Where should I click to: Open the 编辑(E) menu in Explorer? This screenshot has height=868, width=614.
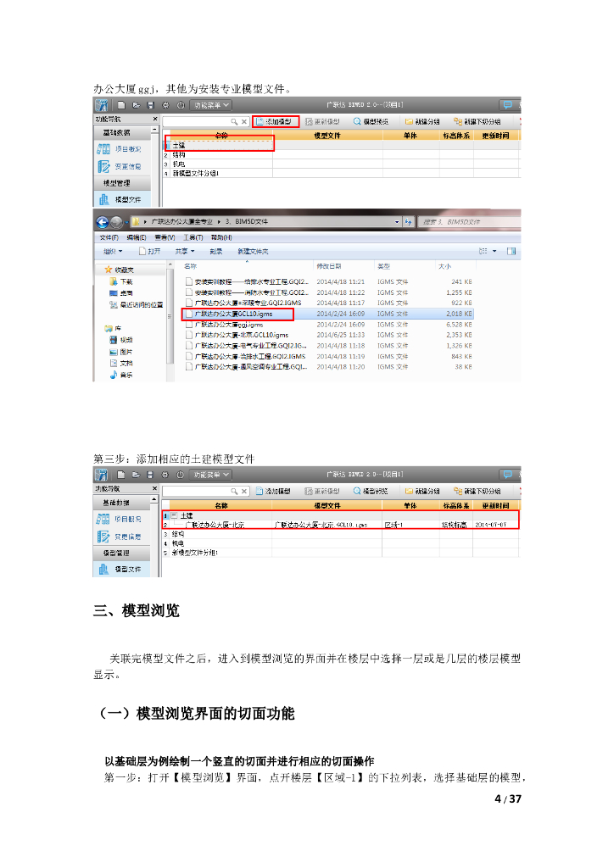coord(137,237)
